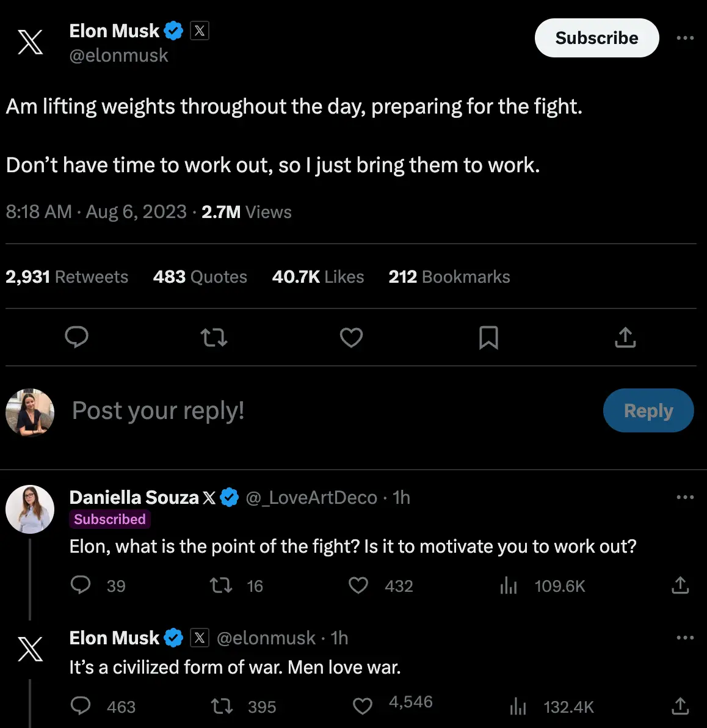Image resolution: width=707 pixels, height=728 pixels.
Task: Like Elon's 'civilized form of war' reply
Action: tap(362, 706)
